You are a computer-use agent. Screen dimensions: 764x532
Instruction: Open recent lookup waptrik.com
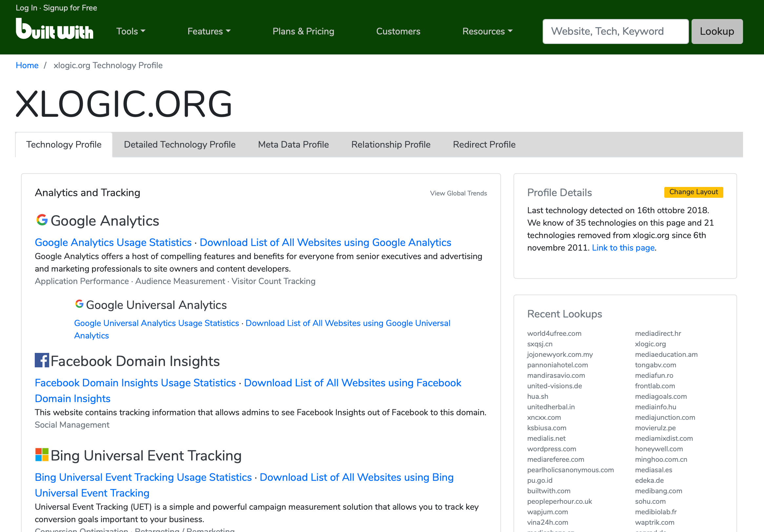[655, 522]
